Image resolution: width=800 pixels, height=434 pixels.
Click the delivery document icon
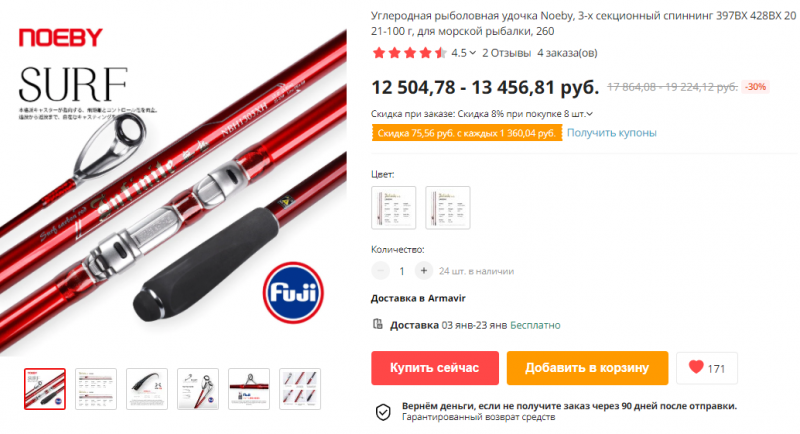pos(378,324)
